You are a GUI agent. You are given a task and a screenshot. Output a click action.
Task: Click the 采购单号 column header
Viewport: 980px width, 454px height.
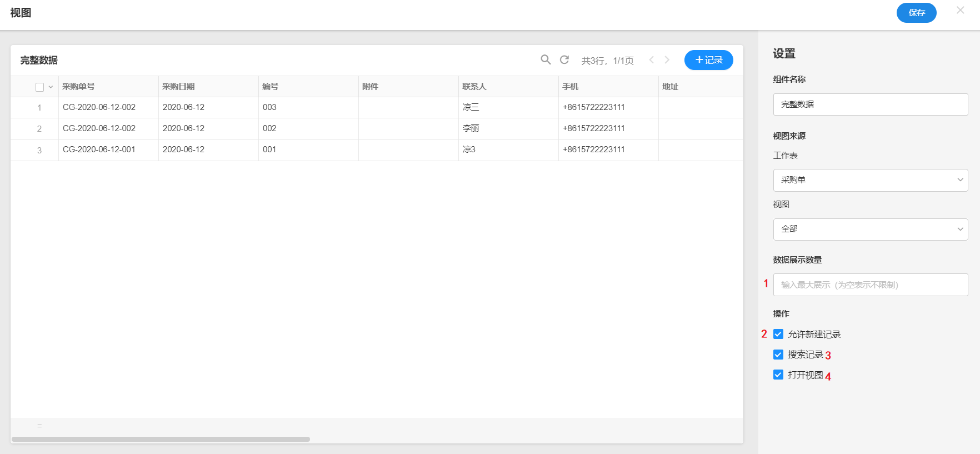(x=78, y=87)
